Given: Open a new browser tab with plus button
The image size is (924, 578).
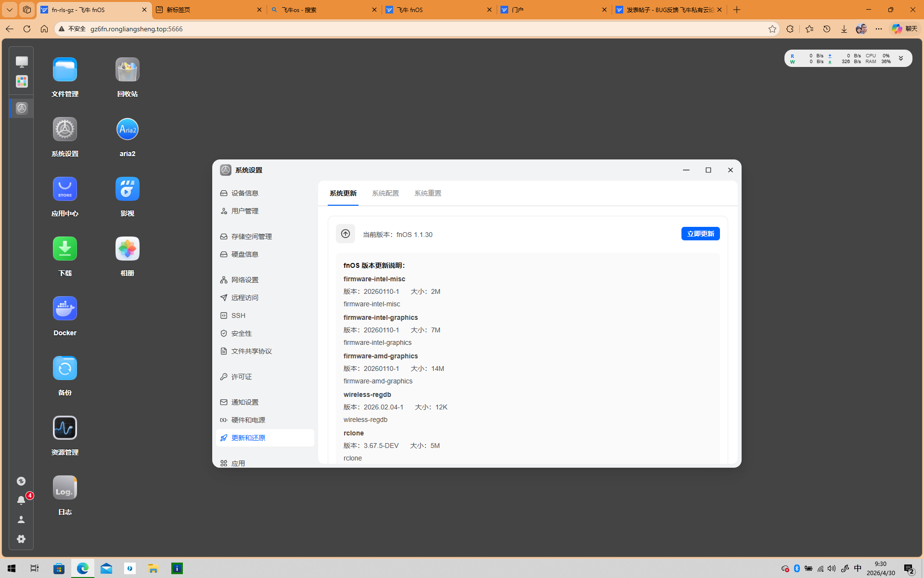Looking at the screenshot, I should tap(737, 10).
